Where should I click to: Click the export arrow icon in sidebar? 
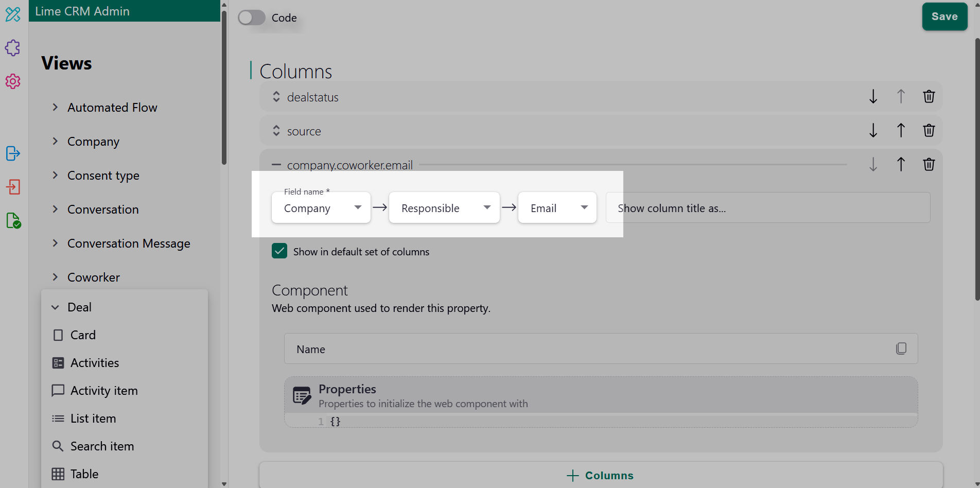[12, 153]
